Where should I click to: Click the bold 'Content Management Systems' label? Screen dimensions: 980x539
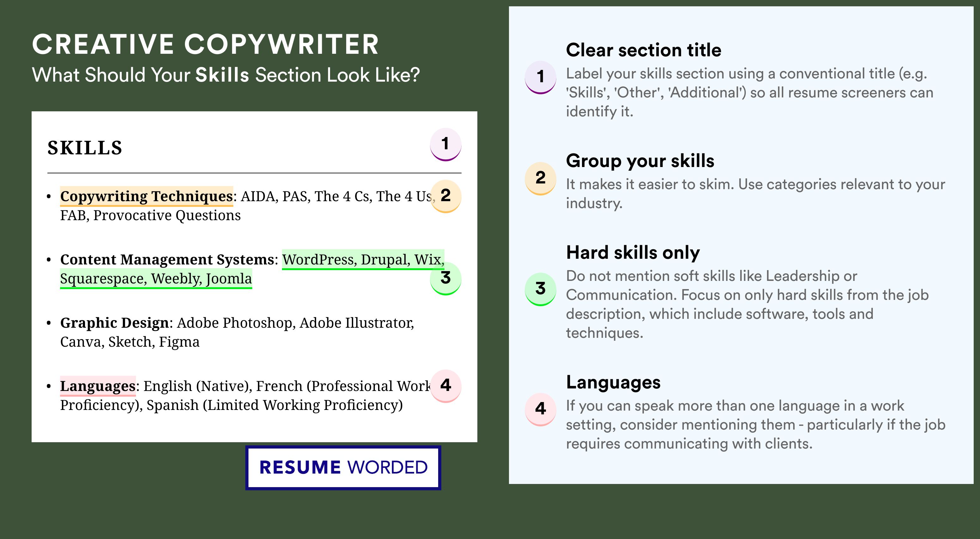click(x=167, y=260)
